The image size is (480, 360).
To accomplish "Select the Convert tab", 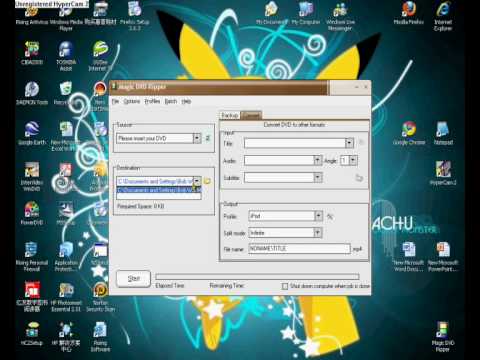I will (251, 115).
